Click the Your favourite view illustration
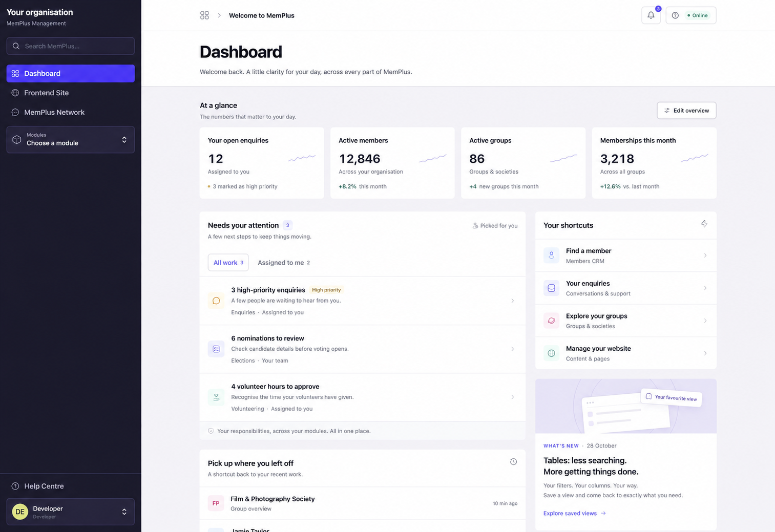Viewport: 775px width, 532px height. click(626, 406)
